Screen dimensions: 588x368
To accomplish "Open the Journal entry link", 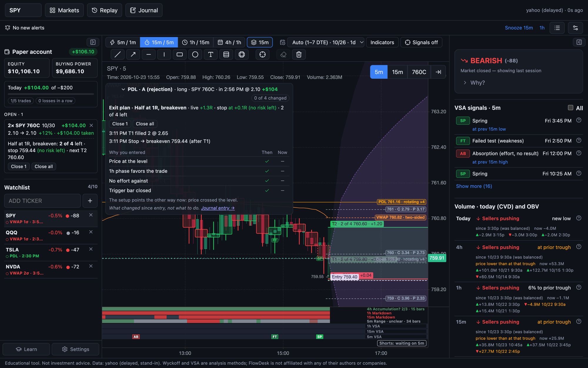I will pyautogui.click(x=218, y=208).
